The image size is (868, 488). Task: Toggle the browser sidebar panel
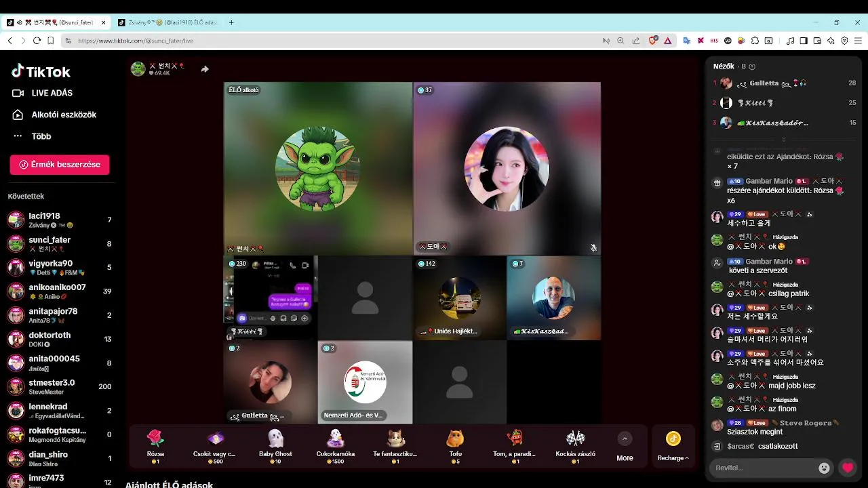click(804, 41)
